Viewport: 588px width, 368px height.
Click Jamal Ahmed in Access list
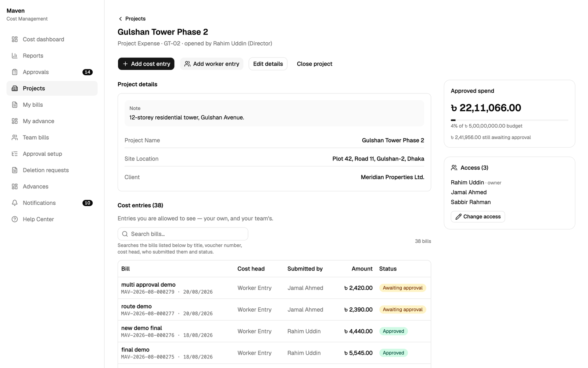pyautogui.click(x=469, y=192)
